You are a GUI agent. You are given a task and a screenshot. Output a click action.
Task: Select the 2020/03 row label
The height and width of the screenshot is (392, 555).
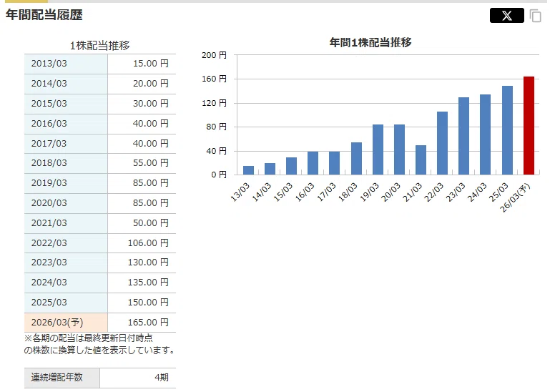pos(49,203)
